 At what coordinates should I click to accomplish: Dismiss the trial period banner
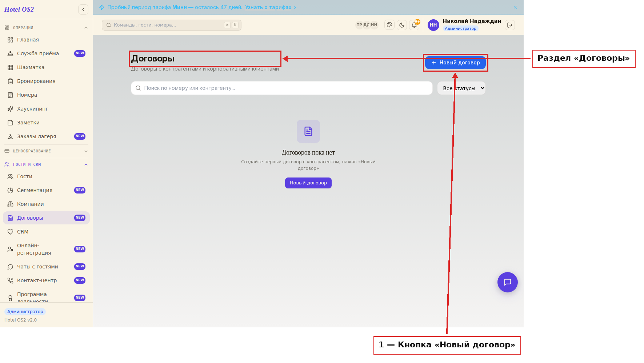click(x=515, y=7)
